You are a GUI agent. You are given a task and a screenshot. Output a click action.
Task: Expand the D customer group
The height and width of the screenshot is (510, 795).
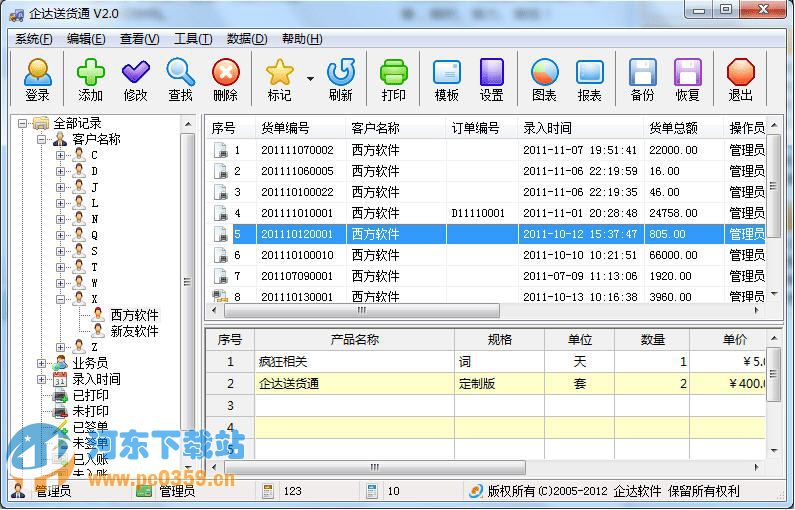(60, 171)
